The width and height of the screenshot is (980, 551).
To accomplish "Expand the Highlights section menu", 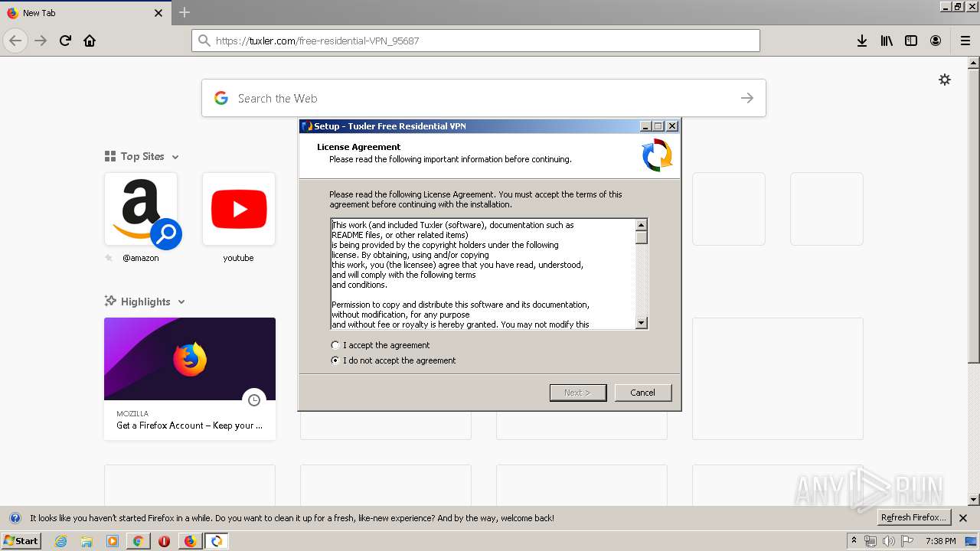I will point(181,302).
